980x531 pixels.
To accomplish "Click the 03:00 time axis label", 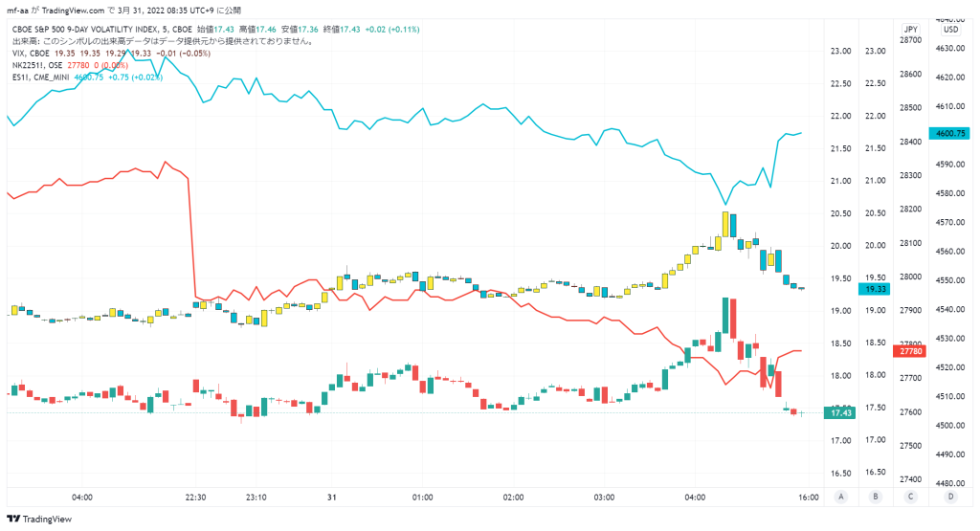I will pos(604,498).
